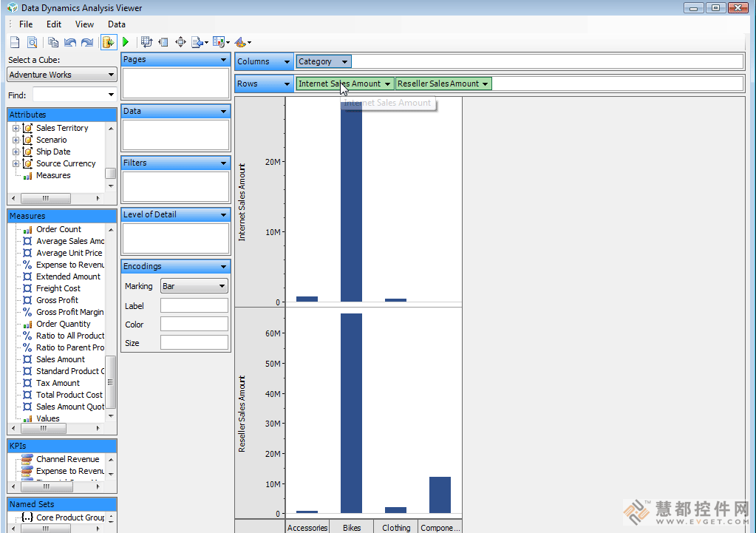This screenshot has width=756, height=533.
Task: Click the four-arrow fit view icon
Action: tap(180, 42)
